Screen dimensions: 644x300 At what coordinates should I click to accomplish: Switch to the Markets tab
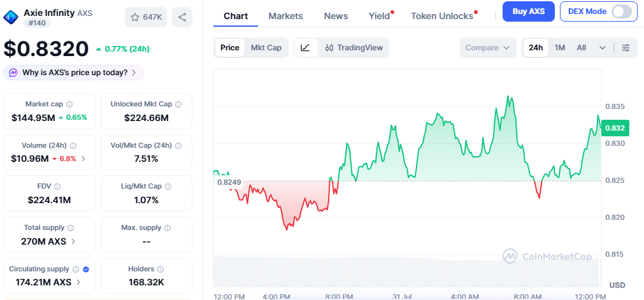point(285,16)
